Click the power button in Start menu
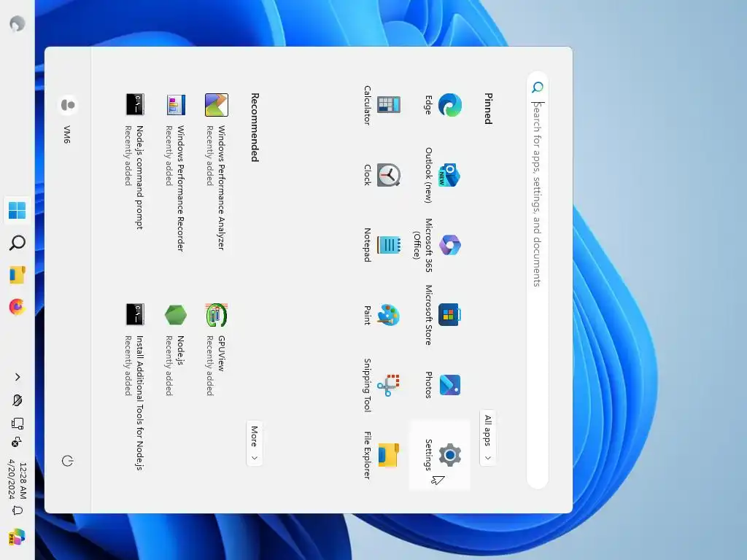Image resolution: width=747 pixels, height=560 pixels. 68,461
